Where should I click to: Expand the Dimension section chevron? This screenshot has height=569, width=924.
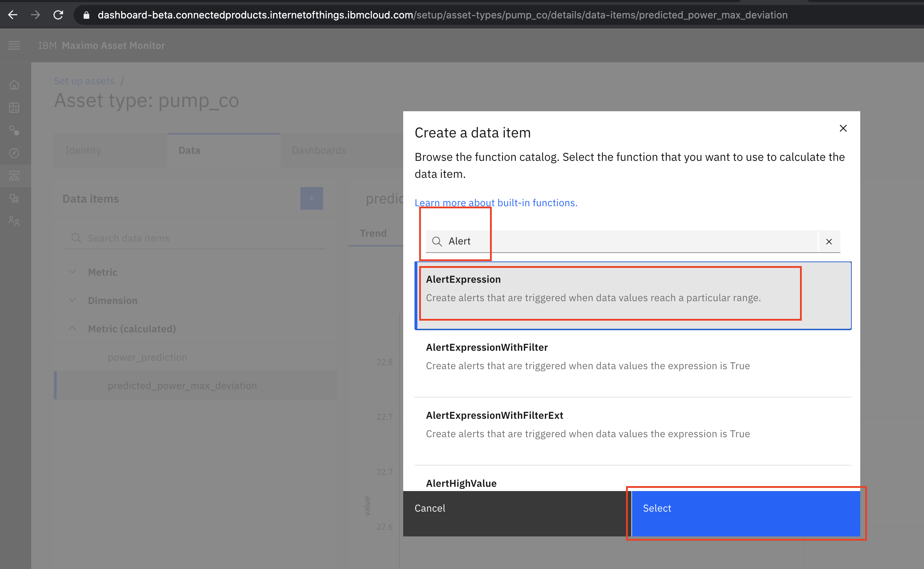click(x=73, y=300)
